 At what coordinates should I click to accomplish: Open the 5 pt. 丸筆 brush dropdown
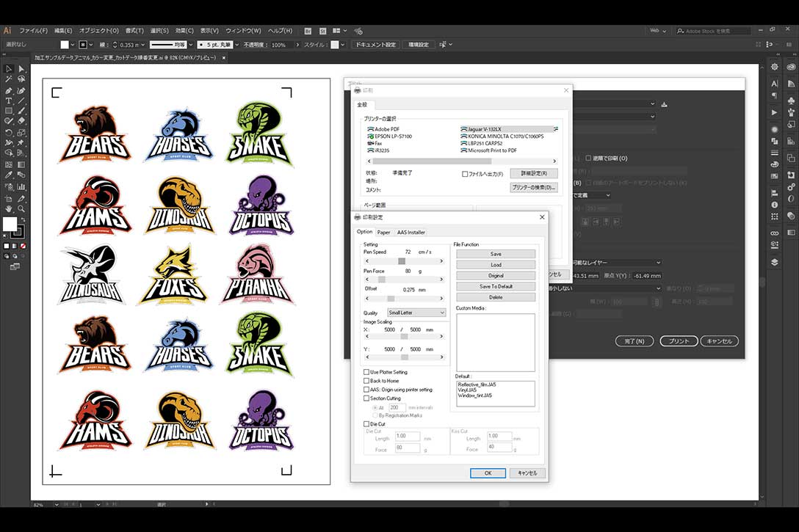[x=236, y=45]
